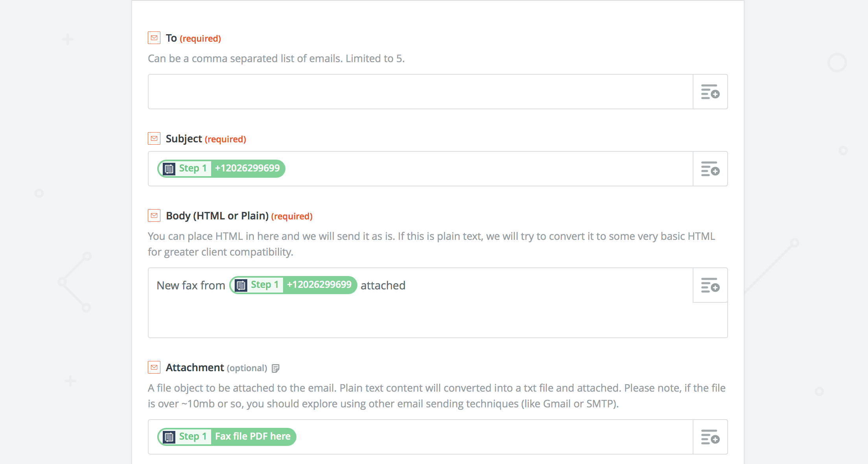Click the Step 1 document icon in Subject pill
The width and height of the screenshot is (868, 464).
[x=169, y=169]
